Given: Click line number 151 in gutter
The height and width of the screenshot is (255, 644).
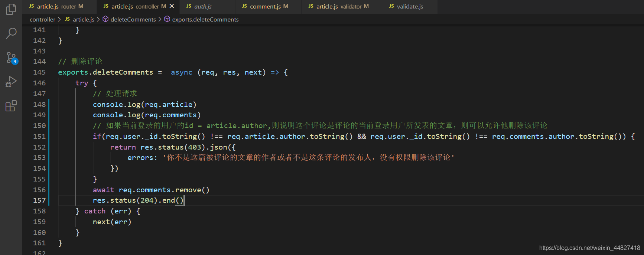Looking at the screenshot, I should [x=39, y=136].
